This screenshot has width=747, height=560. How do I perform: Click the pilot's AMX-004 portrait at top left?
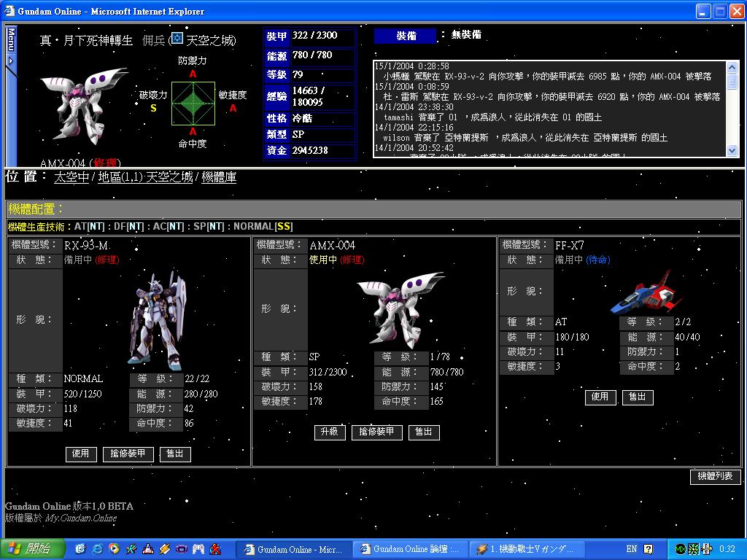84,106
